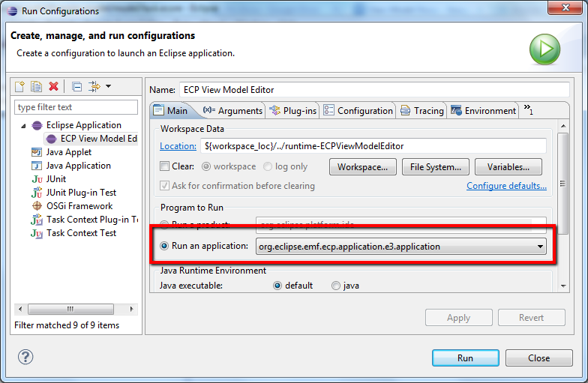Select Java Applet in configuration tree
The width and height of the screenshot is (588, 383).
point(69,152)
